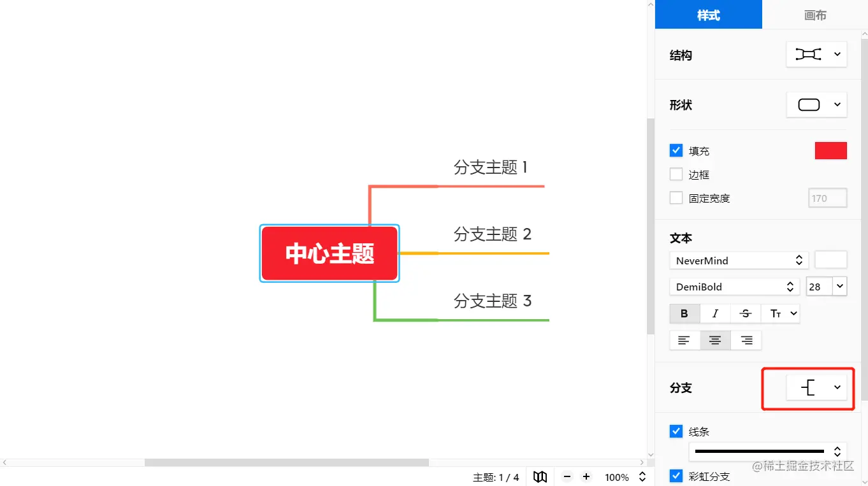Select the 中心主题 central topic node
This screenshot has width=868, height=486.
(329, 254)
